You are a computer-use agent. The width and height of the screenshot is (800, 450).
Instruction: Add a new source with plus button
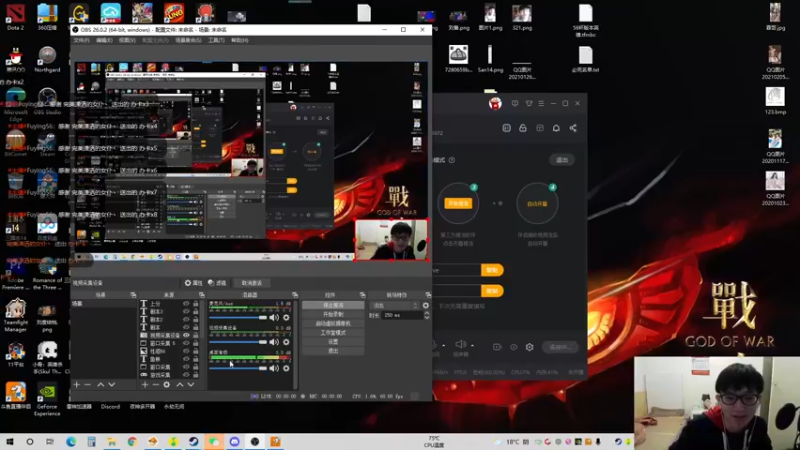point(145,385)
